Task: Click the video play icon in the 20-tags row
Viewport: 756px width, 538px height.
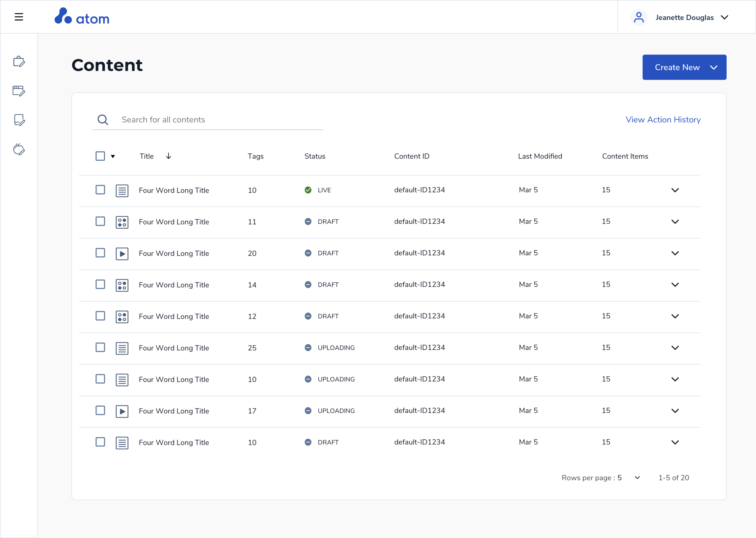Action: pos(122,254)
